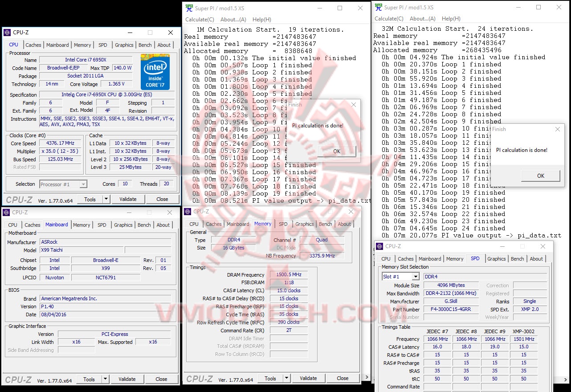Open About menu in 1M Super PI window
Image resolution: width=571 pixels, height=392 pixels.
pos(233,20)
